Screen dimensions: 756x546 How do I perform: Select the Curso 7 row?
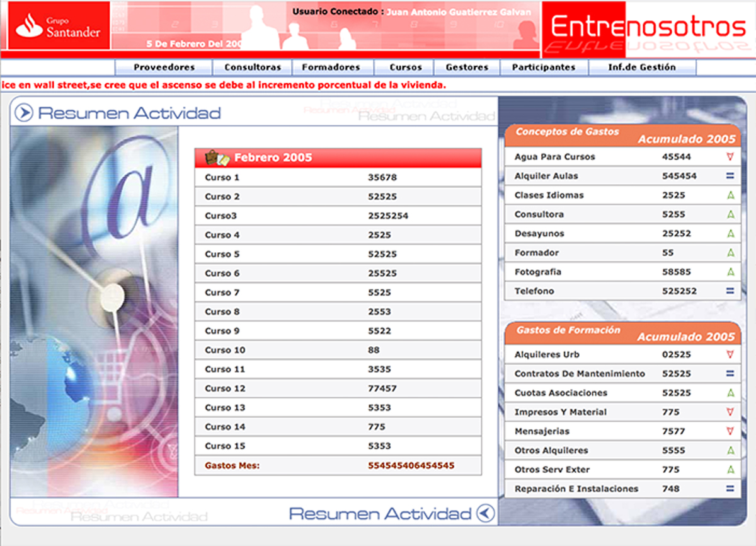338,293
